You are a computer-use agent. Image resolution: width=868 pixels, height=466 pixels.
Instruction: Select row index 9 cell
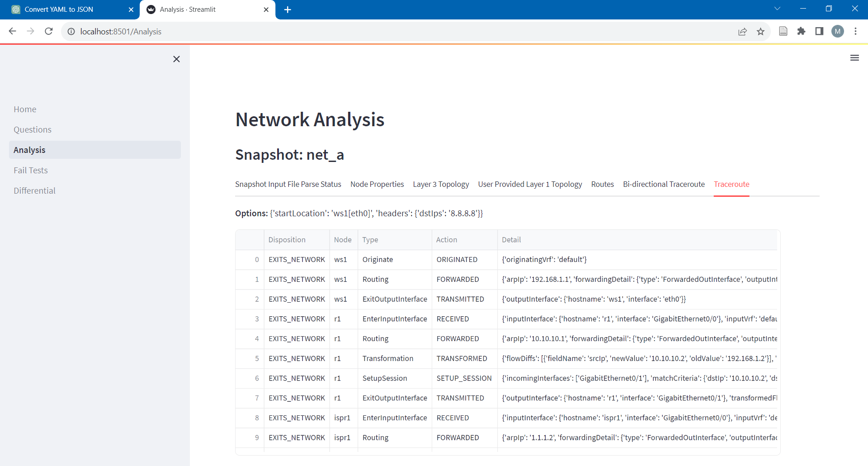pos(250,437)
